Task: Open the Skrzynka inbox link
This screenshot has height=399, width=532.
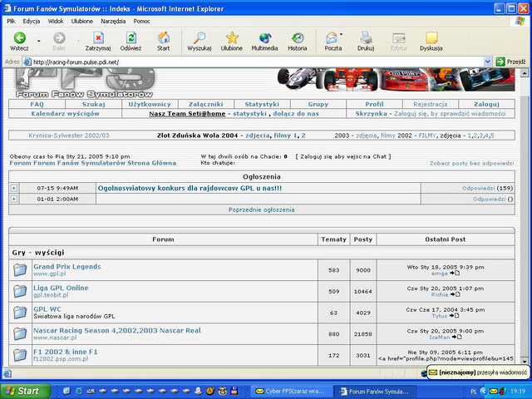Action: click(x=372, y=114)
